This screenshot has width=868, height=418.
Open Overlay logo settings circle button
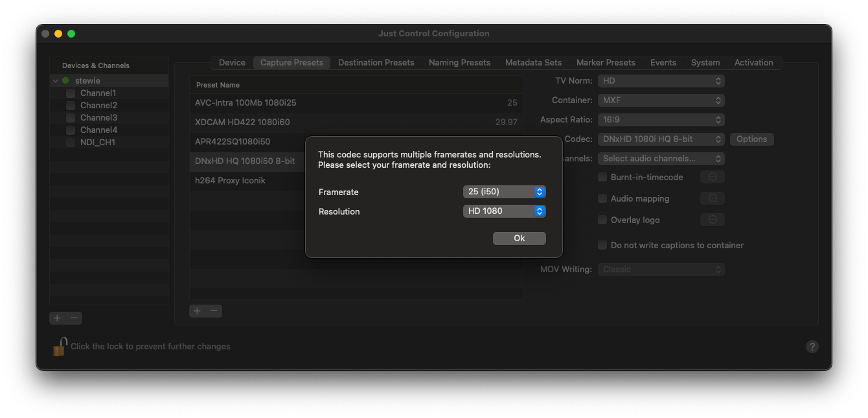pos(713,220)
